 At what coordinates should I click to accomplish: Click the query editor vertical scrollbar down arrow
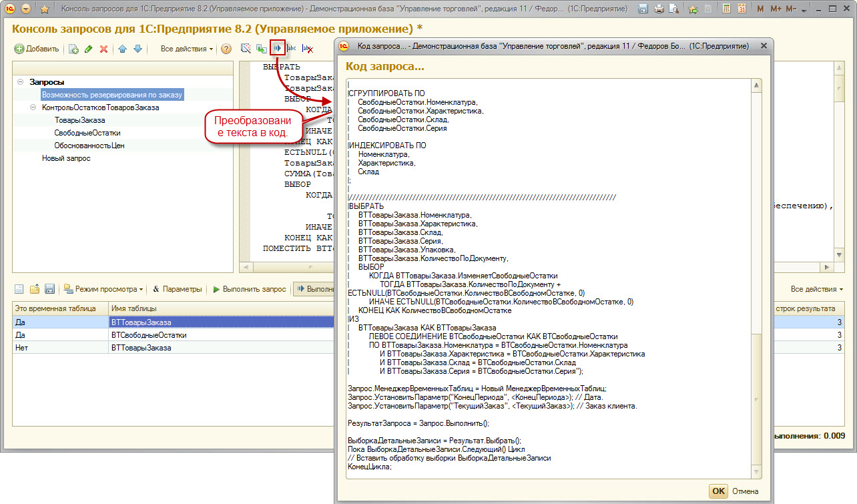click(x=840, y=256)
